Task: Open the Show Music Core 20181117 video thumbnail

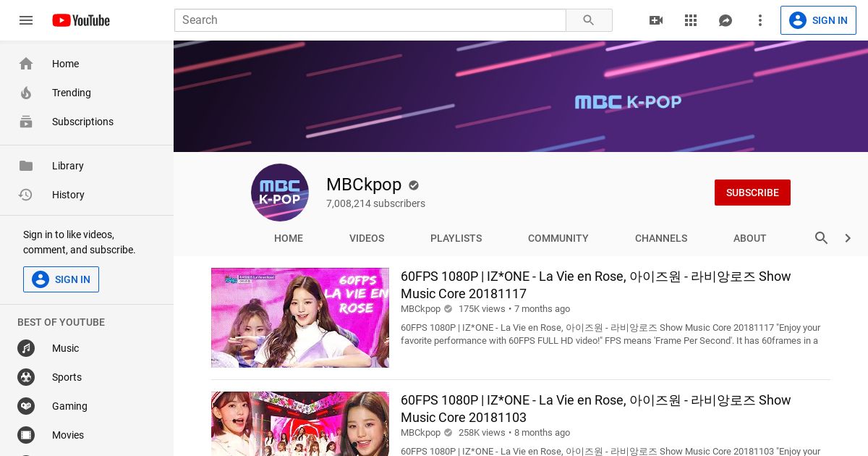Action: tap(300, 318)
